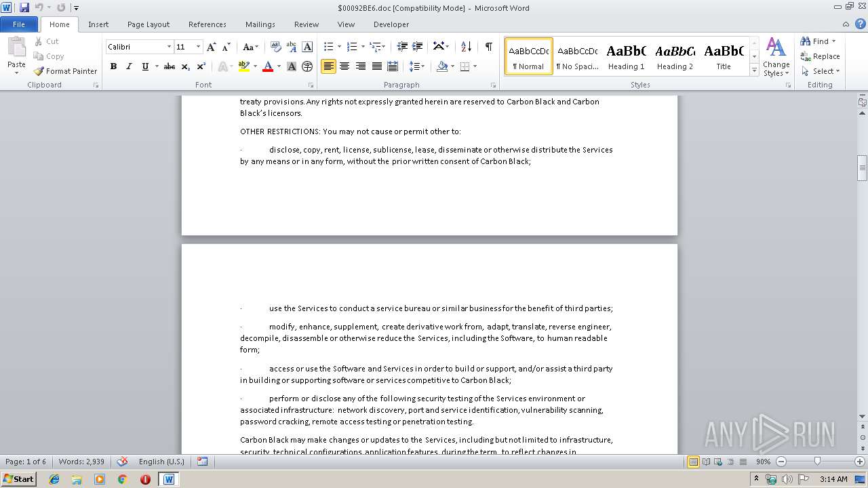Viewport: 868px width, 488px height.
Task: Launch Internet Explorer from taskbar
Action: tap(54, 479)
